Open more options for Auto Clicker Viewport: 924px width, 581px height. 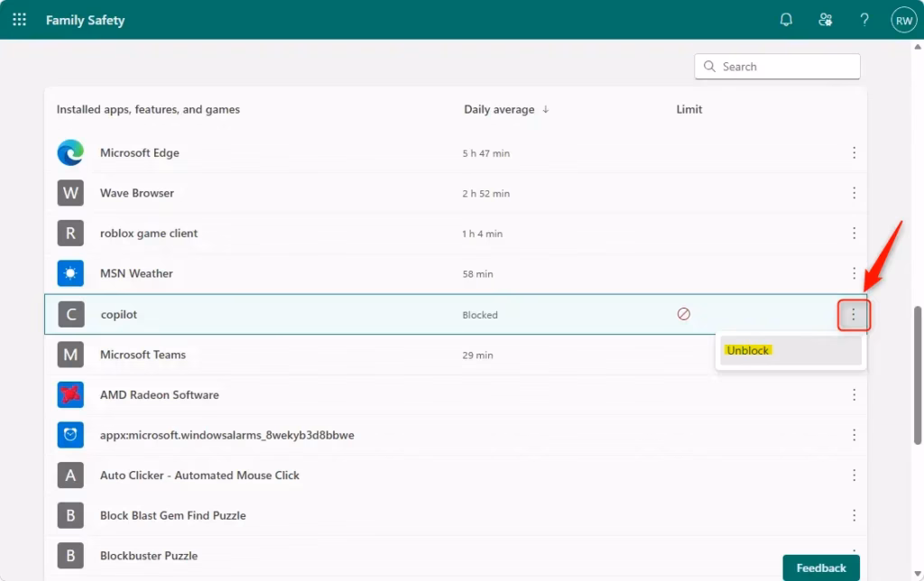tap(854, 475)
